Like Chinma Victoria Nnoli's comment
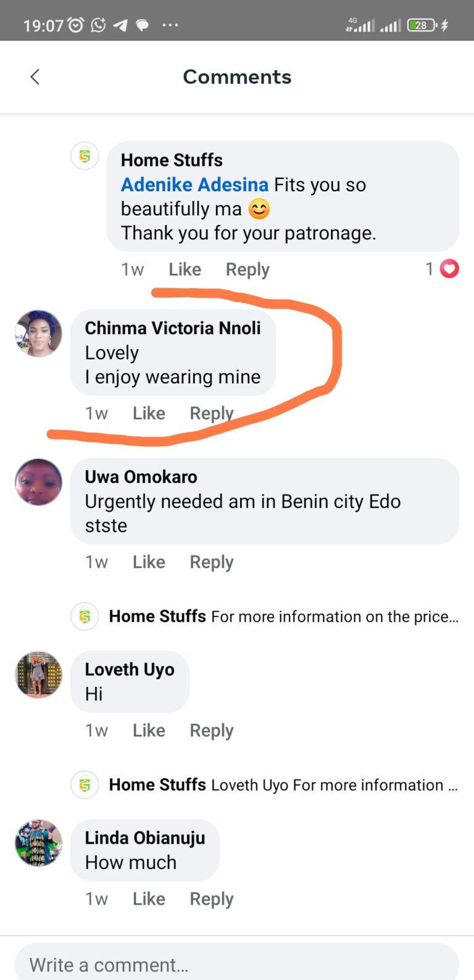The image size is (474, 980). pos(149,413)
